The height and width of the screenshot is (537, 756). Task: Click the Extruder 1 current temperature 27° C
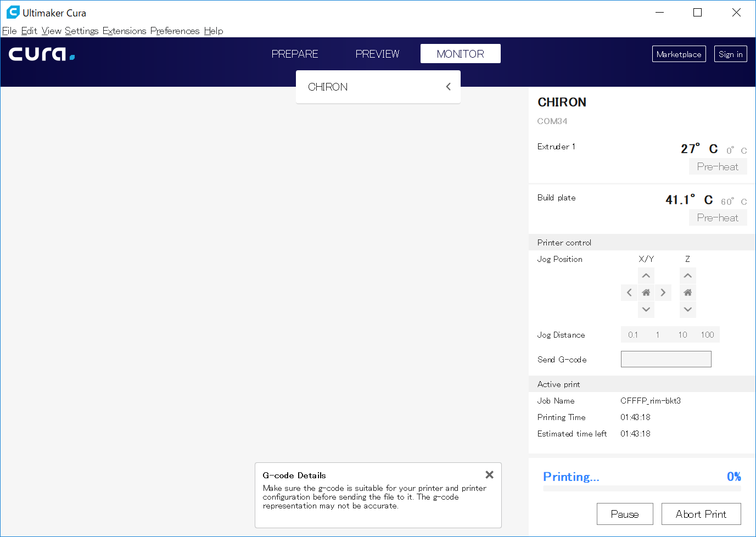[x=699, y=149]
